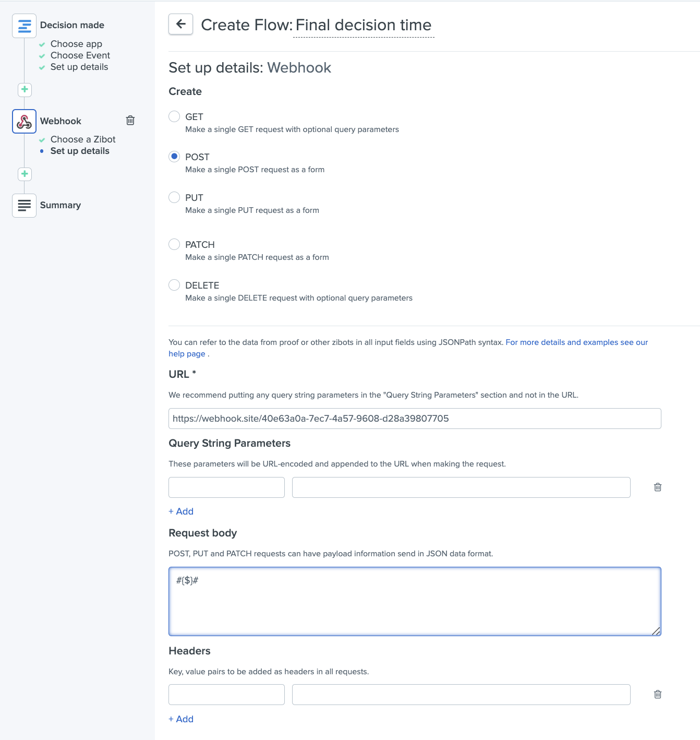Choose the PATCH request option
This screenshot has height=740, width=700.
pyautogui.click(x=174, y=244)
